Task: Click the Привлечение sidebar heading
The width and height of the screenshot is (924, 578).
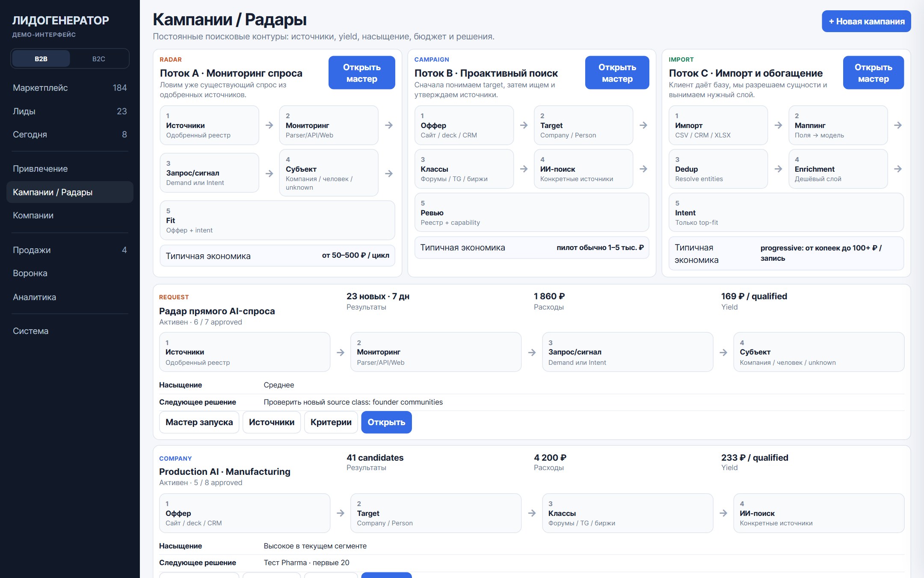Action: (70, 169)
